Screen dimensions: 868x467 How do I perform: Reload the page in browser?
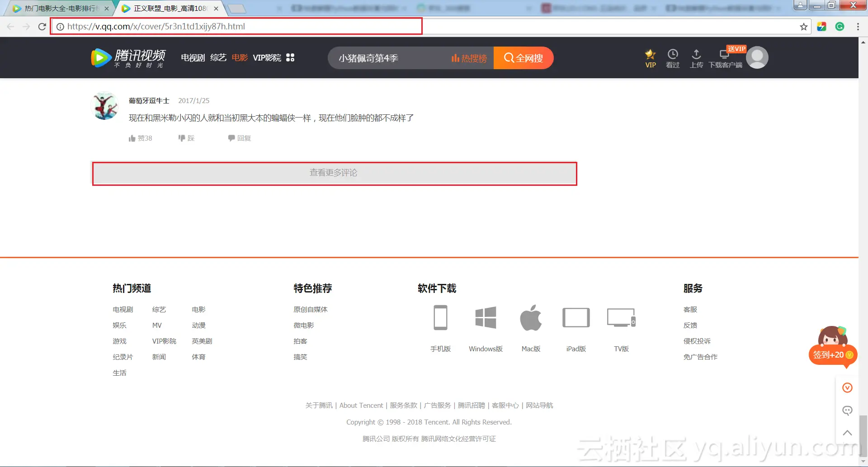pos(42,27)
